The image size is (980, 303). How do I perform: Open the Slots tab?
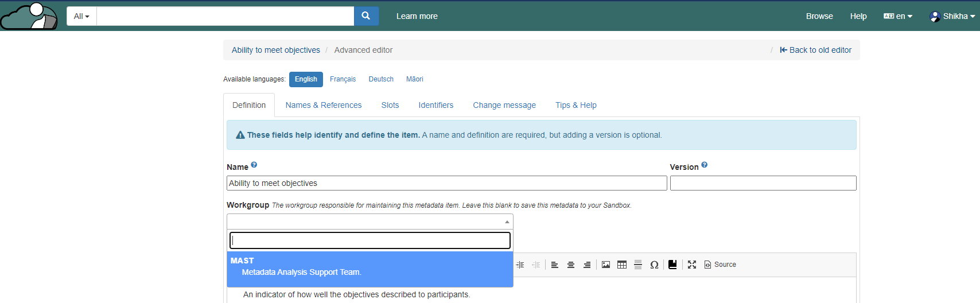[x=390, y=105]
